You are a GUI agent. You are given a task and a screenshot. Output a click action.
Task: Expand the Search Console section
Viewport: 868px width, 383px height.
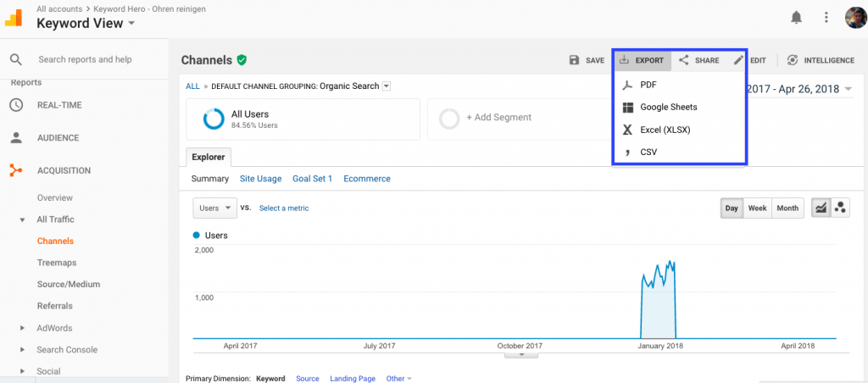coord(22,349)
